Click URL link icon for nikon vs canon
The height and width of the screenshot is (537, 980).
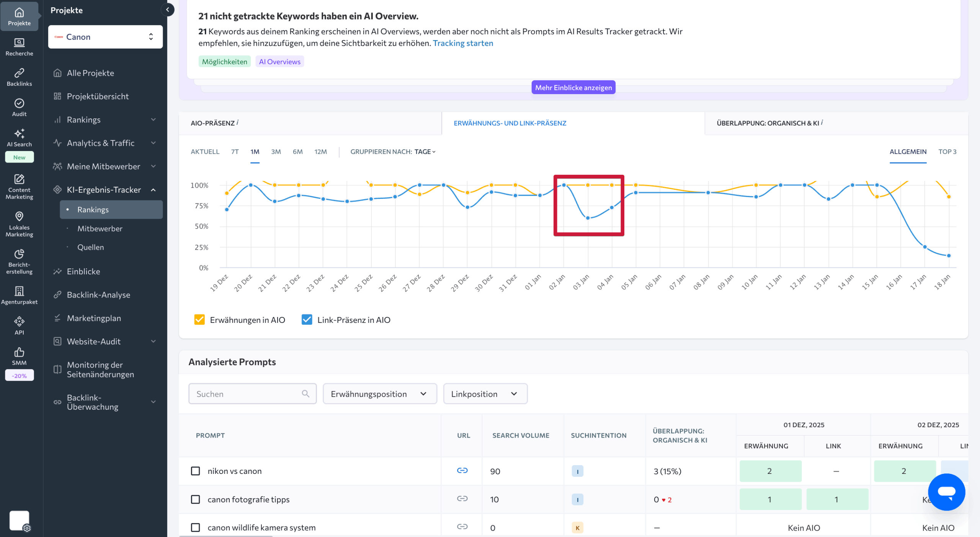point(462,470)
